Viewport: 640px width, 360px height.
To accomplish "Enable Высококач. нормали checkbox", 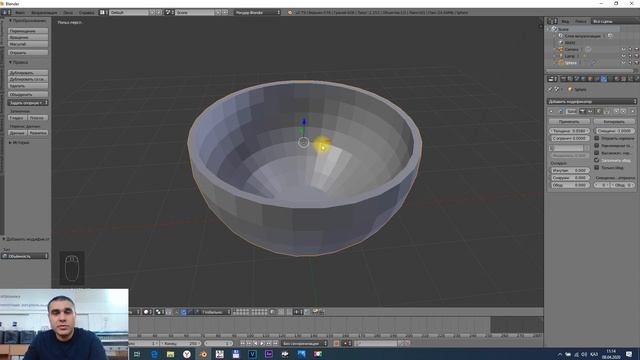I will [x=597, y=153].
